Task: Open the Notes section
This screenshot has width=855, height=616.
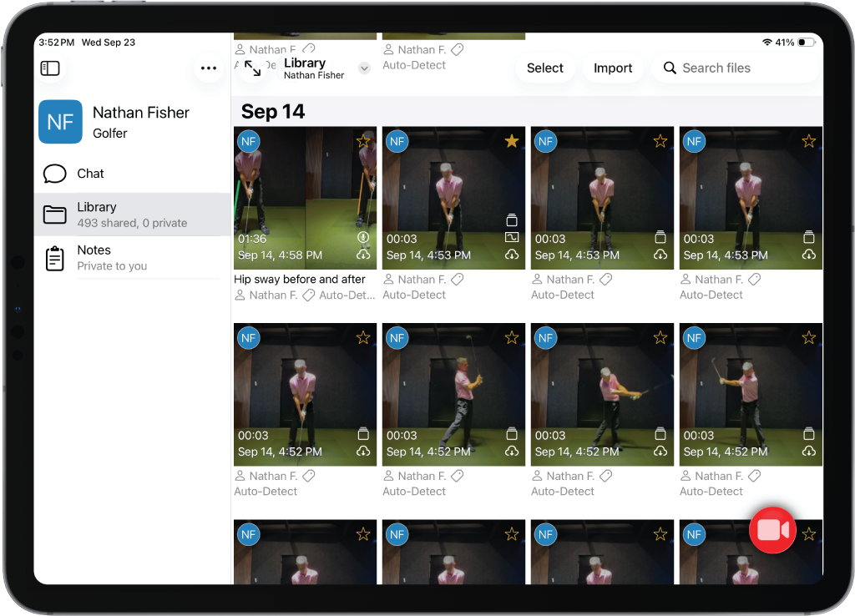Action: tap(132, 258)
